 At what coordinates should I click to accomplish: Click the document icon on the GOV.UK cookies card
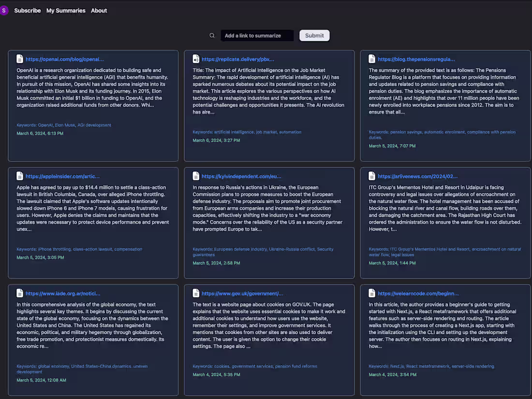click(196, 293)
